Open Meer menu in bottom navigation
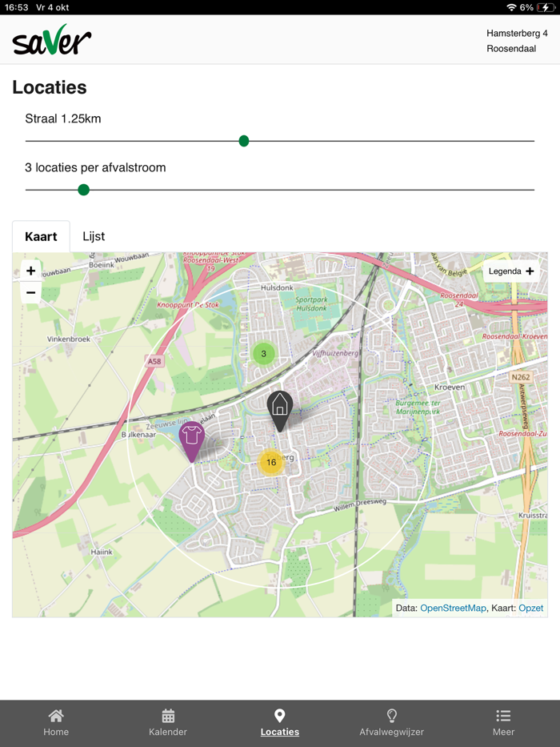Image resolution: width=560 pixels, height=747 pixels. pyautogui.click(x=503, y=723)
